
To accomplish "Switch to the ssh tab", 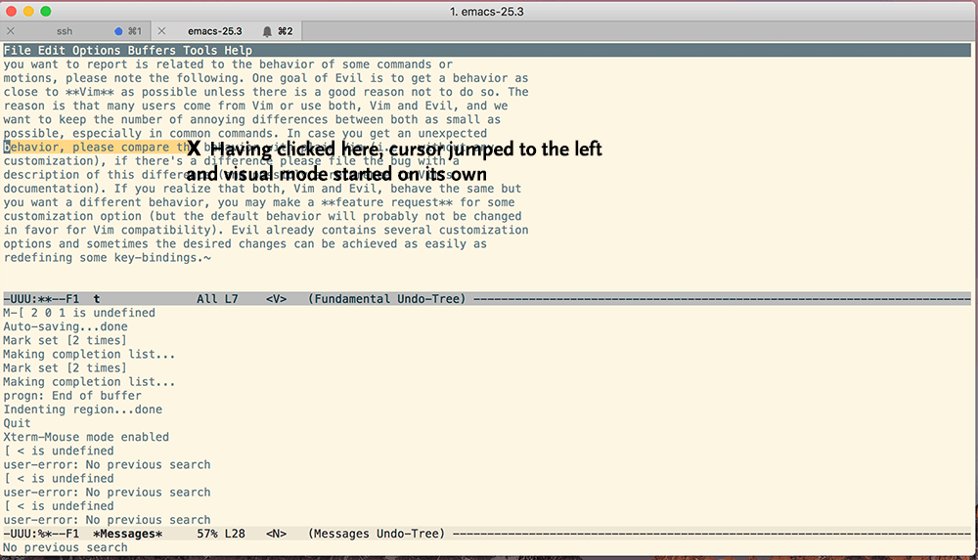I will pyautogui.click(x=65, y=31).
